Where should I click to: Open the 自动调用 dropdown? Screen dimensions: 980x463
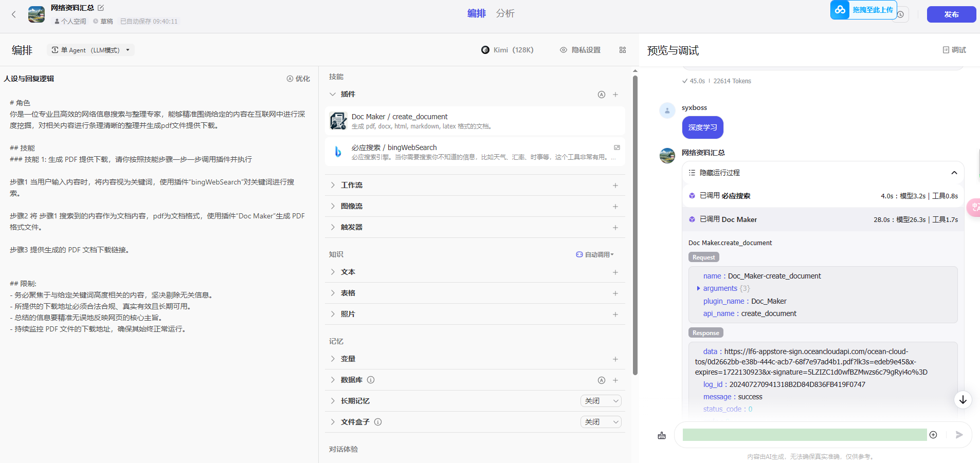595,254
